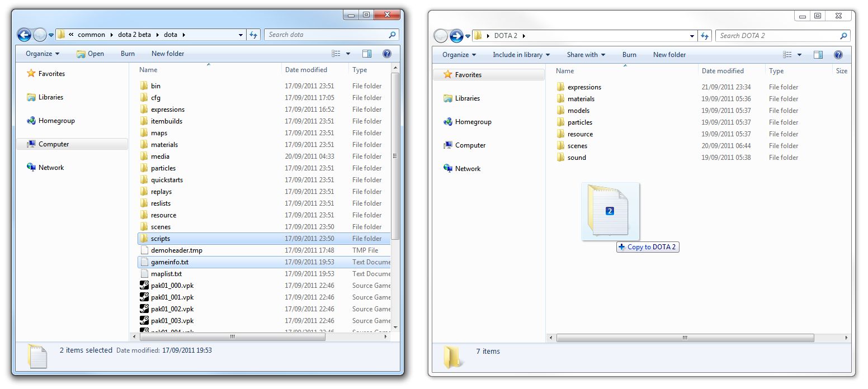This screenshot has width=868, height=389.
Task: Select Libraries in dota window sidebar
Action: tap(51, 97)
